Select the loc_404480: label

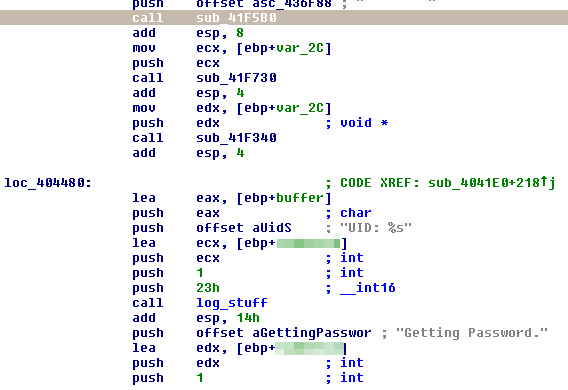[48, 183]
